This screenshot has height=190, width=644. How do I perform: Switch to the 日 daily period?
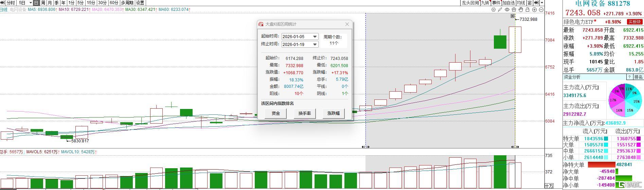pos(36,3)
